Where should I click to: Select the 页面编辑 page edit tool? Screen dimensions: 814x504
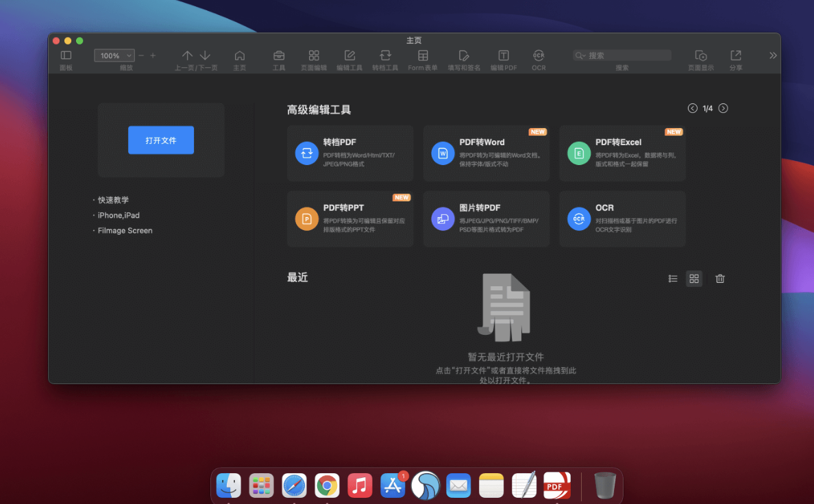[x=314, y=56]
